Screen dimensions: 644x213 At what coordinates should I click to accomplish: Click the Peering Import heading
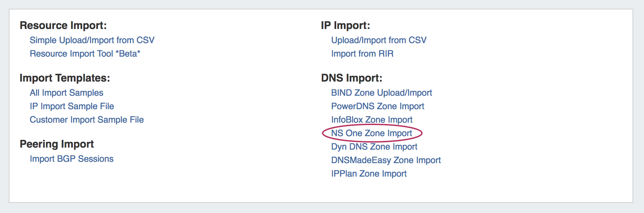pyautogui.click(x=57, y=144)
